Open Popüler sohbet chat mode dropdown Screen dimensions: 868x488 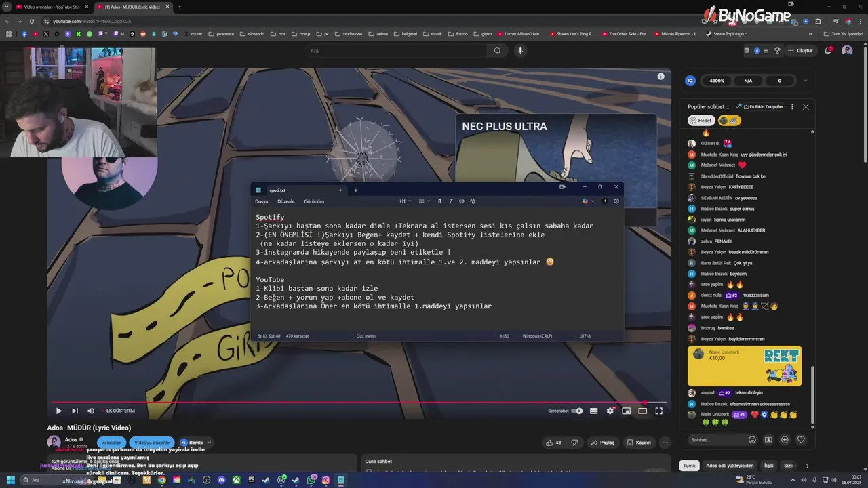712,107
